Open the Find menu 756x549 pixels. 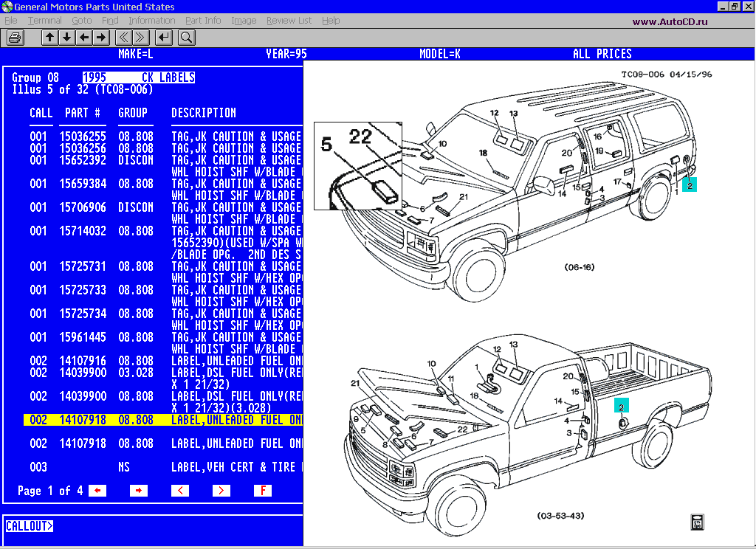[110, 20]
